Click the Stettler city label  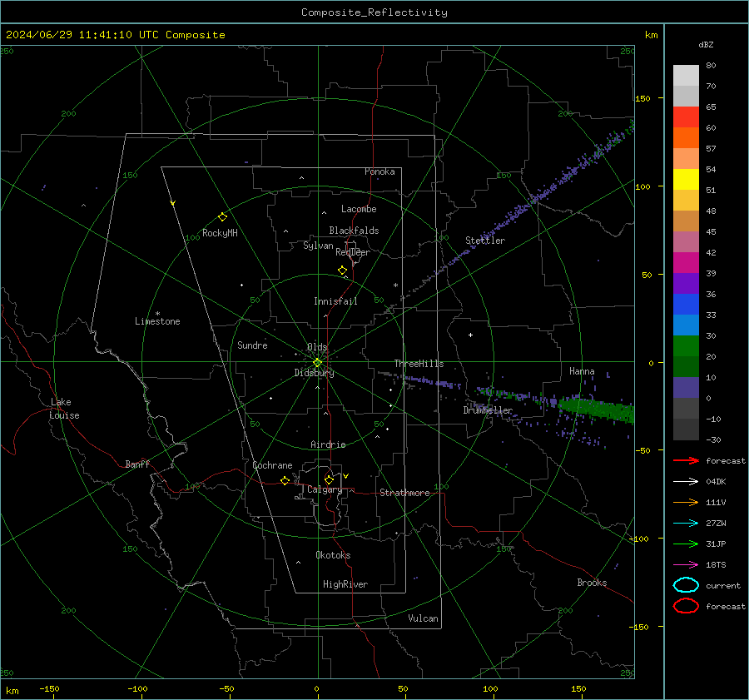coord(485,241)
